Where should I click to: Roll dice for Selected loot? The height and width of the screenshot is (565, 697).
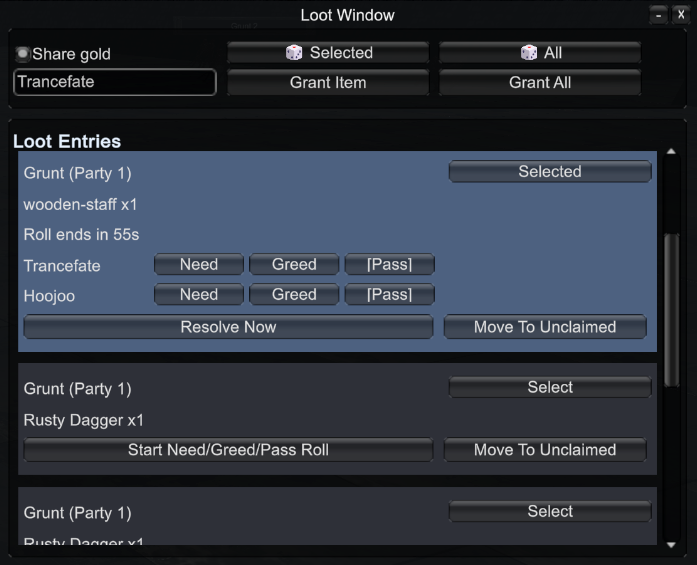tap(328, 53)
